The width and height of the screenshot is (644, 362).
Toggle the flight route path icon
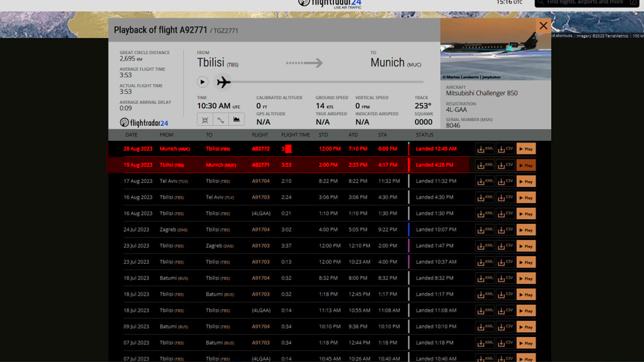[x=221, y=120]
